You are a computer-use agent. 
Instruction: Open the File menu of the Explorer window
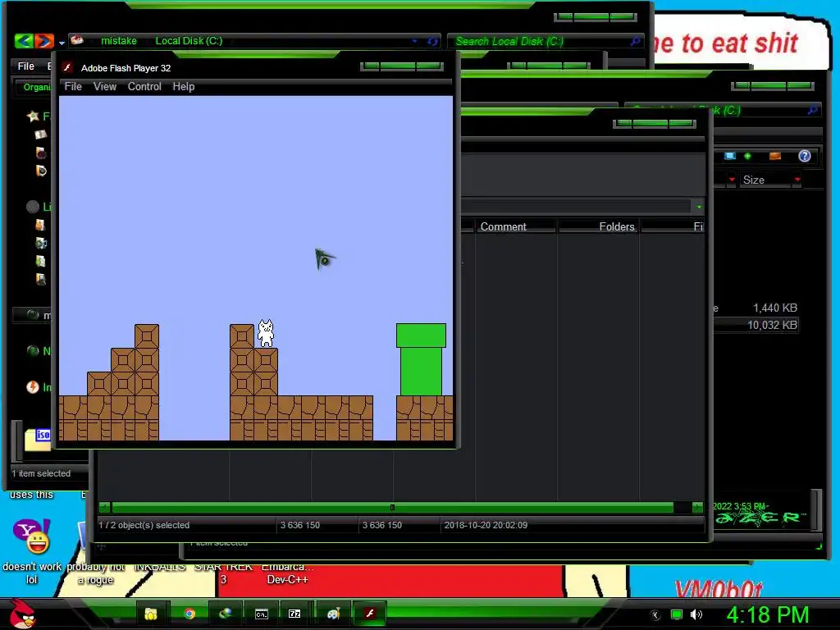[x=25, y=66]
